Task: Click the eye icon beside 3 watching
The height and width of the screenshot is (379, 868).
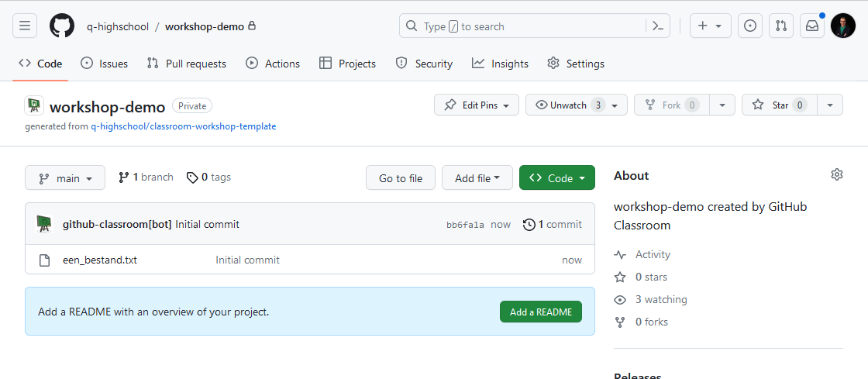Action: click(x=620, y=300)
